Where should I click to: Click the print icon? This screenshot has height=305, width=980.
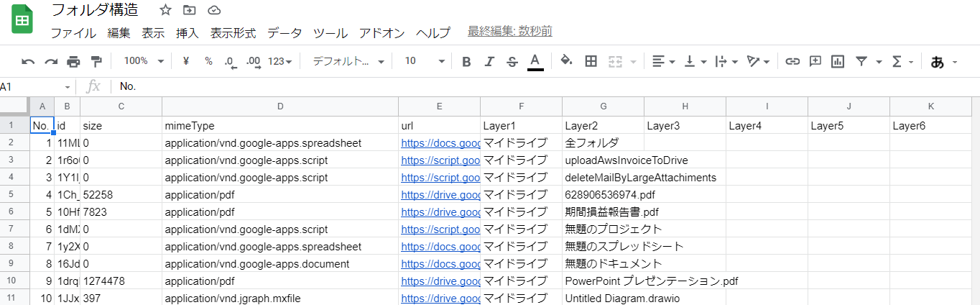pos(73,61)
